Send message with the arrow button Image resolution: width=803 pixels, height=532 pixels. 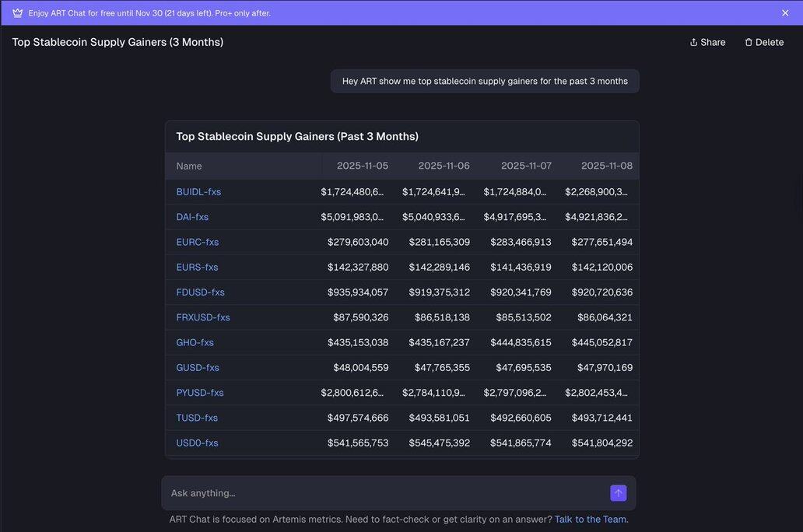point(618,493)
